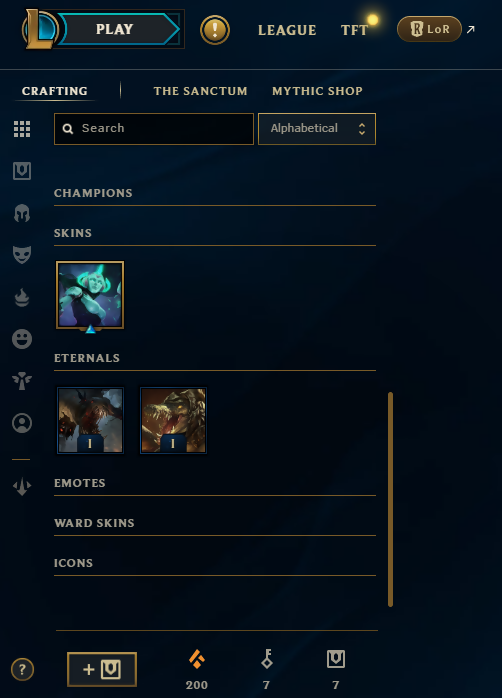Open the Mythic Shop tab
The height and width of the screenshot is (698, 502).
pyautogui.click(x=317, y=91)
